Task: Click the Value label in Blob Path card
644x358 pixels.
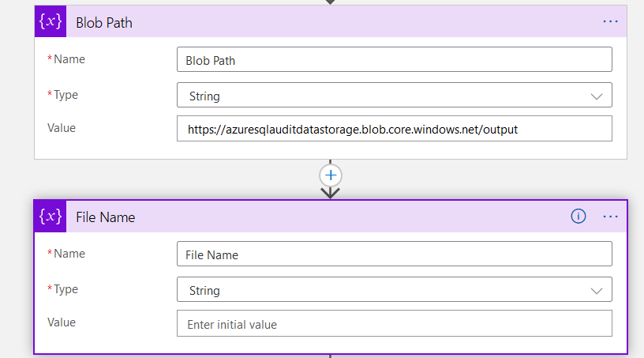Action: 62,127
